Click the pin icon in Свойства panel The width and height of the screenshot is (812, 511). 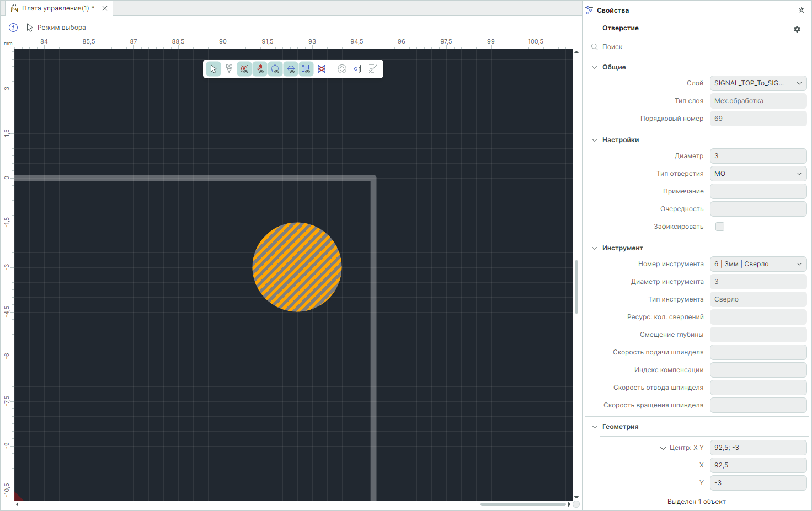(x=801, y=10)
